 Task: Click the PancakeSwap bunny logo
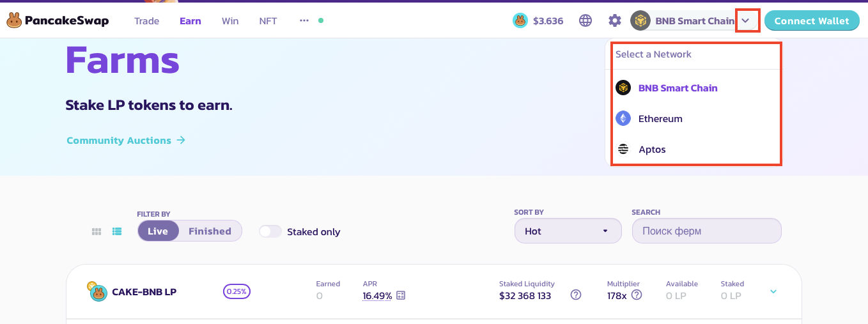[x=15, y=21]
